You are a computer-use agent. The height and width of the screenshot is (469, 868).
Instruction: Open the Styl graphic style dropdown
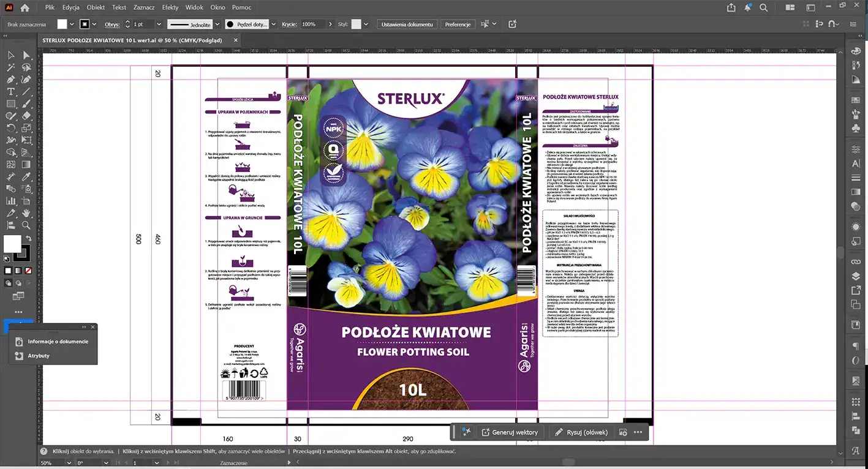(366, 24)
